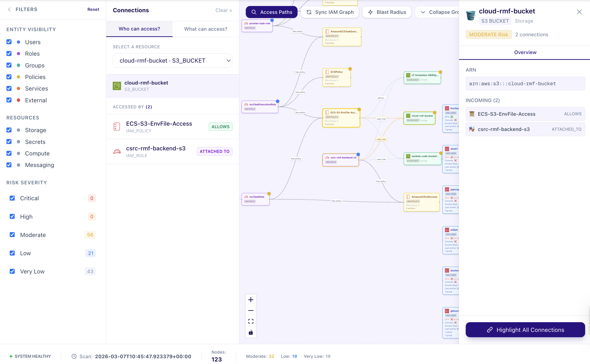Click role icon in Incoming csrc-rmf-backend-s3 row
The image size is (590, 364).
point(472,129)
